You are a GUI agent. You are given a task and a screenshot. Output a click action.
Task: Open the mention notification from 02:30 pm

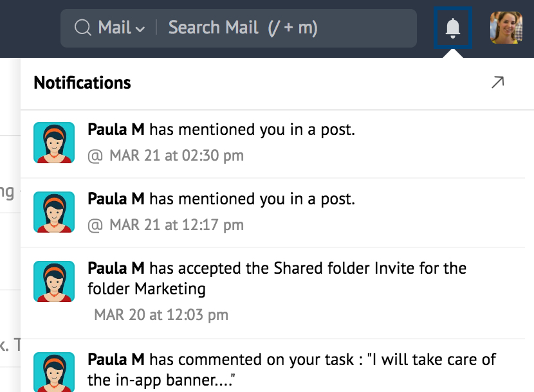click(x=221, y=130)
